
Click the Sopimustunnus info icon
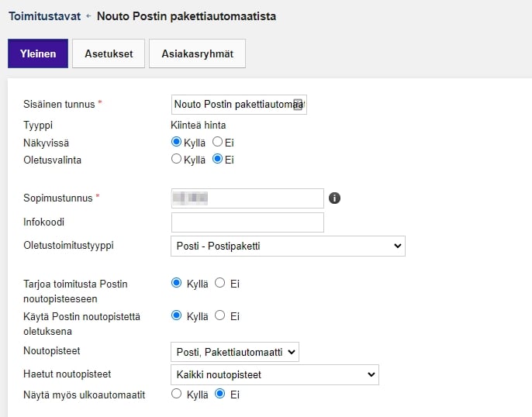pos(334,198)
